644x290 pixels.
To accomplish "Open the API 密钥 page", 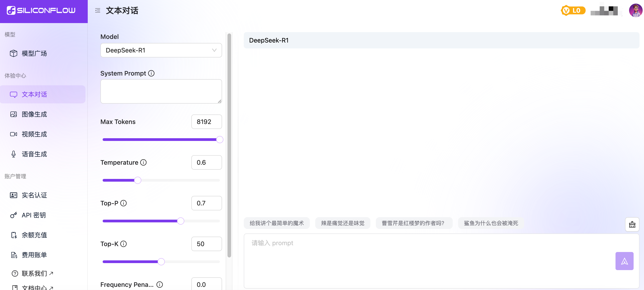I will (33, 215).
